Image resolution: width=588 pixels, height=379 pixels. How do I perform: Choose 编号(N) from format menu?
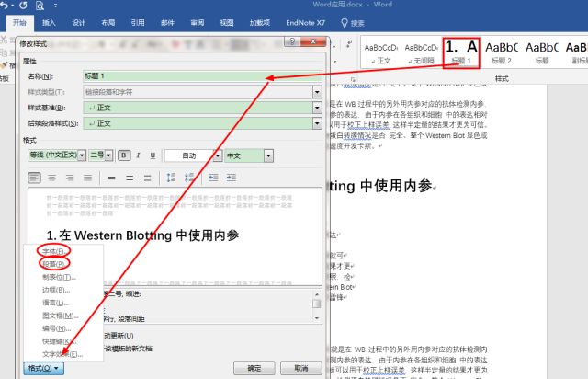point(57,328)
